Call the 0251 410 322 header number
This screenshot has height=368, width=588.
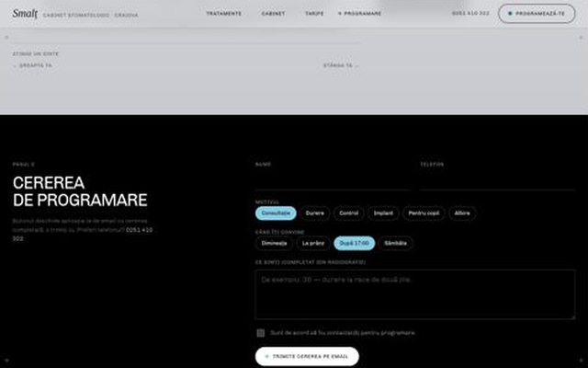(x=470, y=13)
